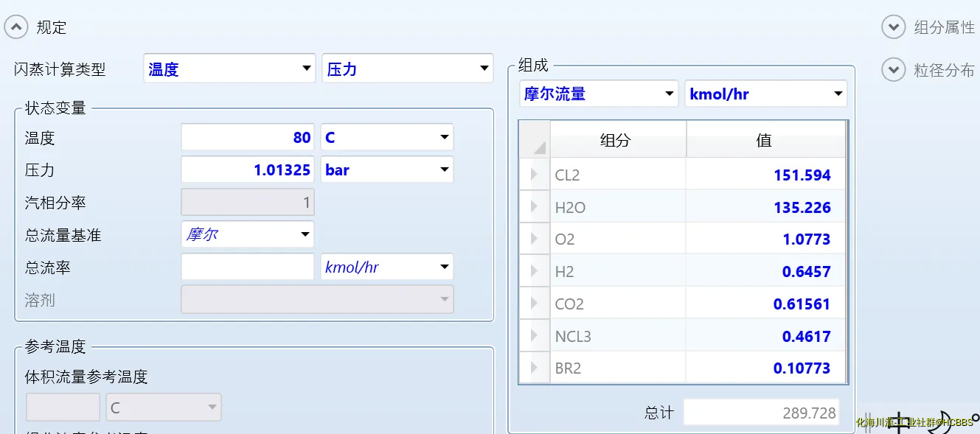Click the temperature value field 80
The image size is (980, 434).
(247, 138)
